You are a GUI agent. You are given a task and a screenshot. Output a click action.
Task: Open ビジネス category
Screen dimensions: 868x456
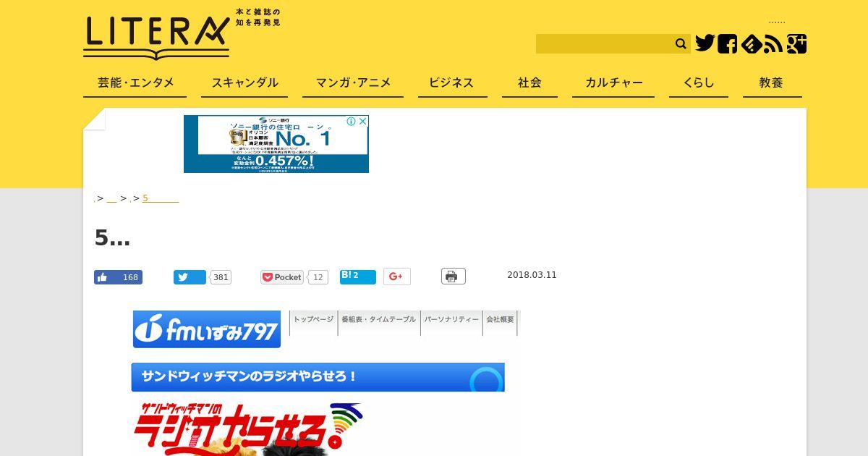point(451,83)
